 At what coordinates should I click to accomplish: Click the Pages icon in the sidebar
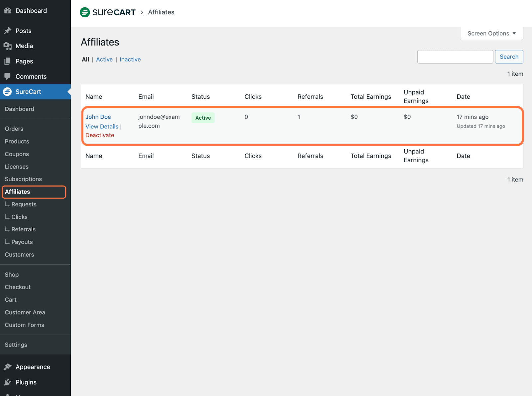tap(7, 61)
